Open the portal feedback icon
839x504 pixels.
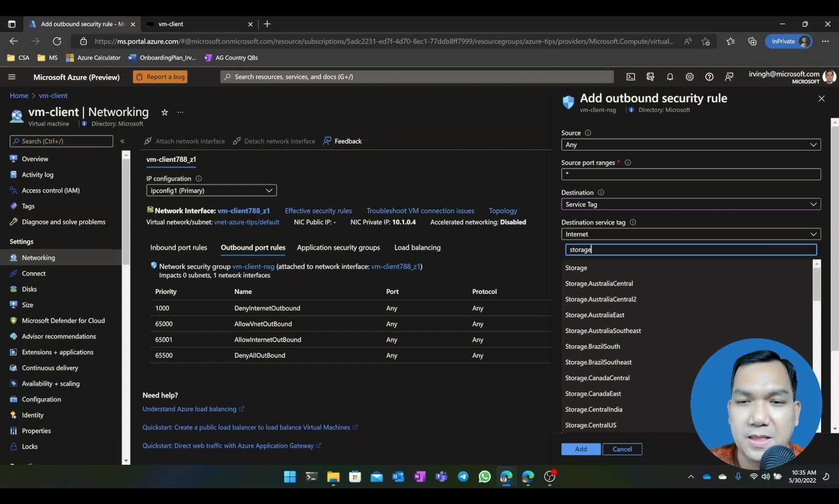coord(729,77)
